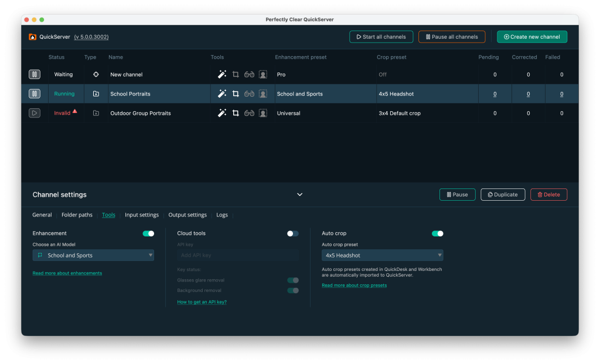Open the AI Model dropdown
Screen dimensions: 600x364
[x=93, y=255]
